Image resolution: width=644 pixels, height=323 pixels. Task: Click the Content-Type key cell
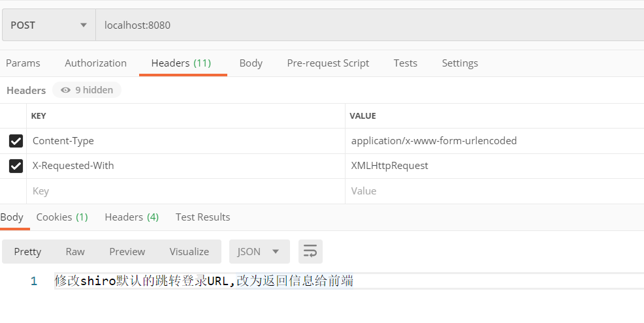tap(185, 141)
